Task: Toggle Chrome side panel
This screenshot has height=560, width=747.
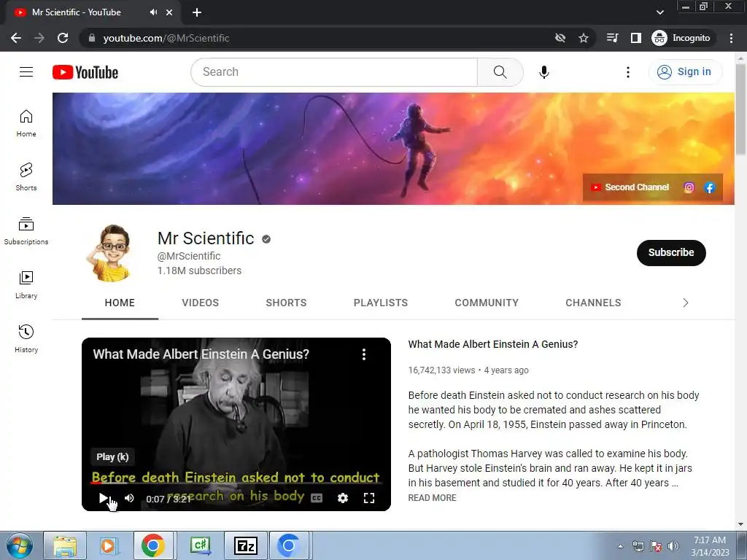Action: [636, 38]
